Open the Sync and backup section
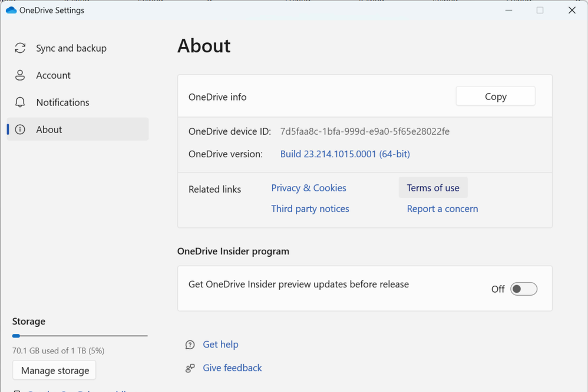588x392 pixels. pyautogui.click(x=78, y=48)
